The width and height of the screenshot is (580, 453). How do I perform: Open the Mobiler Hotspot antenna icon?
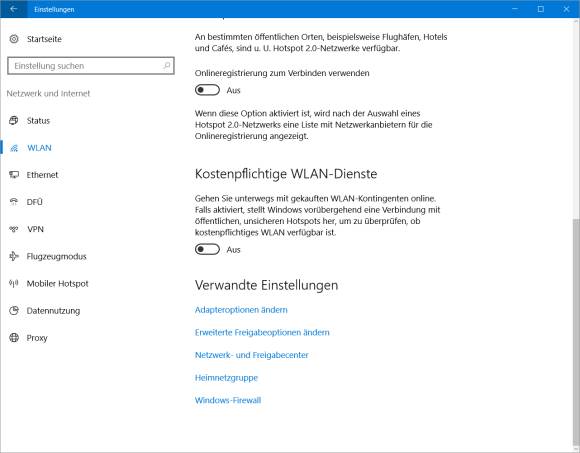coord(14,284)
